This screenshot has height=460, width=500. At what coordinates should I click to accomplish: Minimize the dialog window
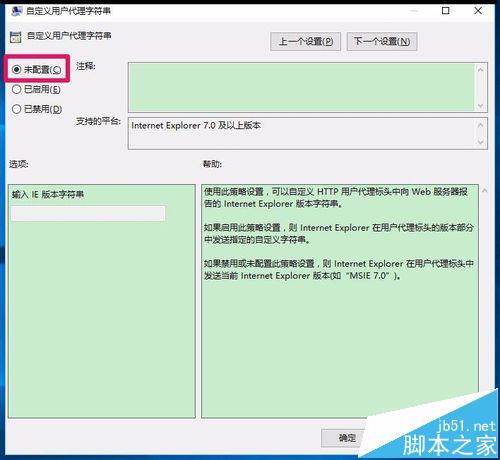(414, 11)
